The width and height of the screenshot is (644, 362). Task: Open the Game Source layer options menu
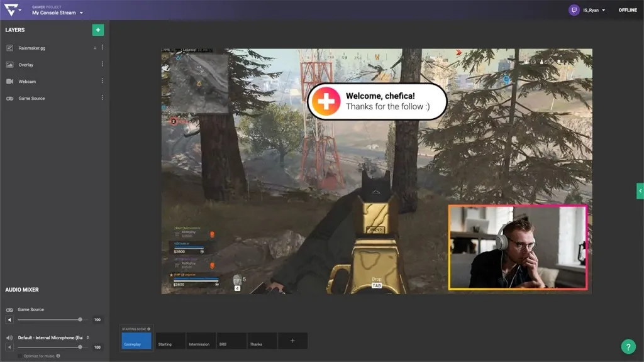coord(103,98)
